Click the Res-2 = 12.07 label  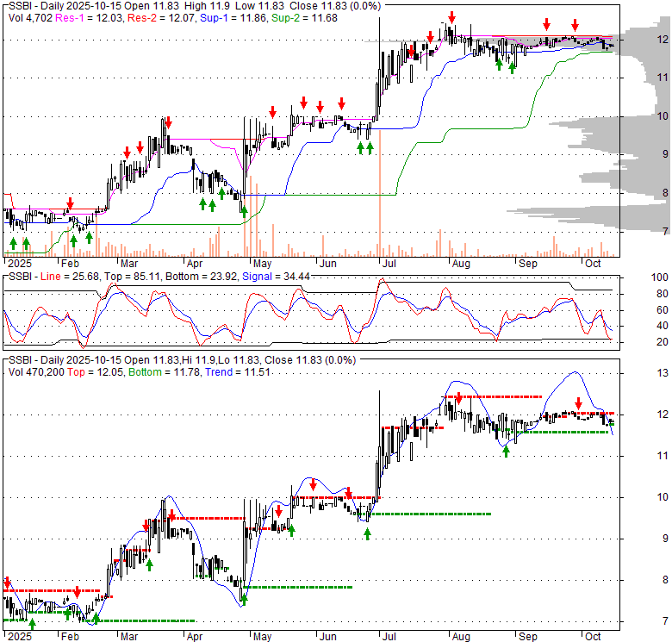point(162,18)
